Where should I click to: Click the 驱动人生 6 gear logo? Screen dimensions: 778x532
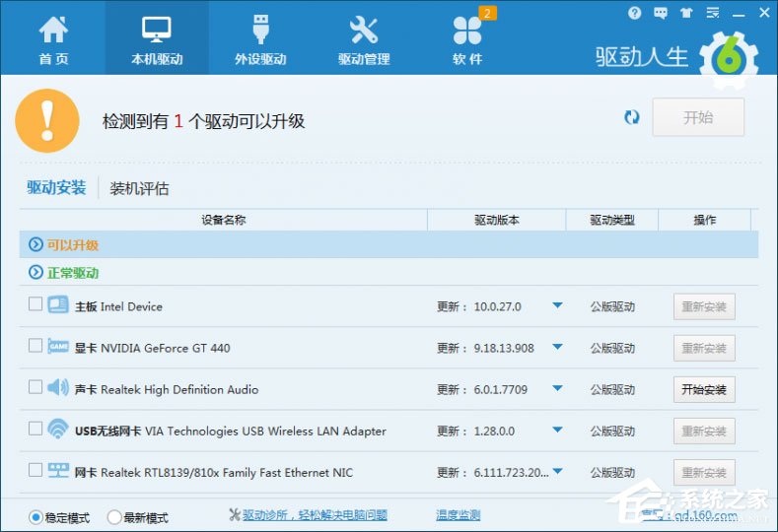(729, 59)
